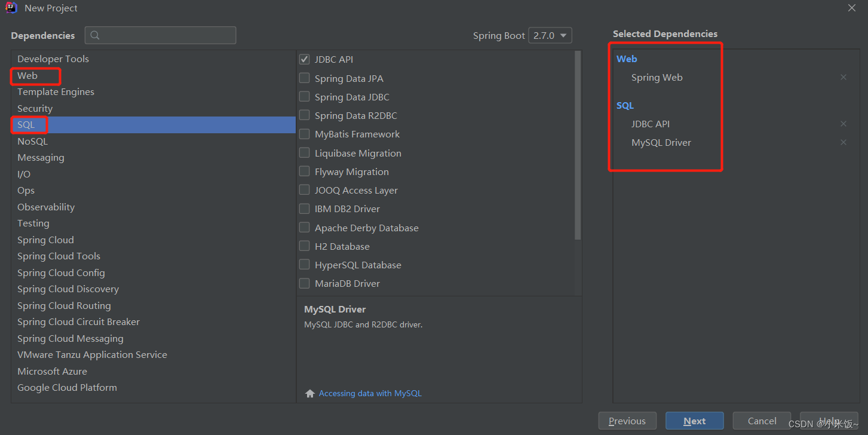Image resolution: width=868 pixels, height=435 pixels.
Task: Tick the MariaDB Driver checkbox
Action: (x=304, y=283)
